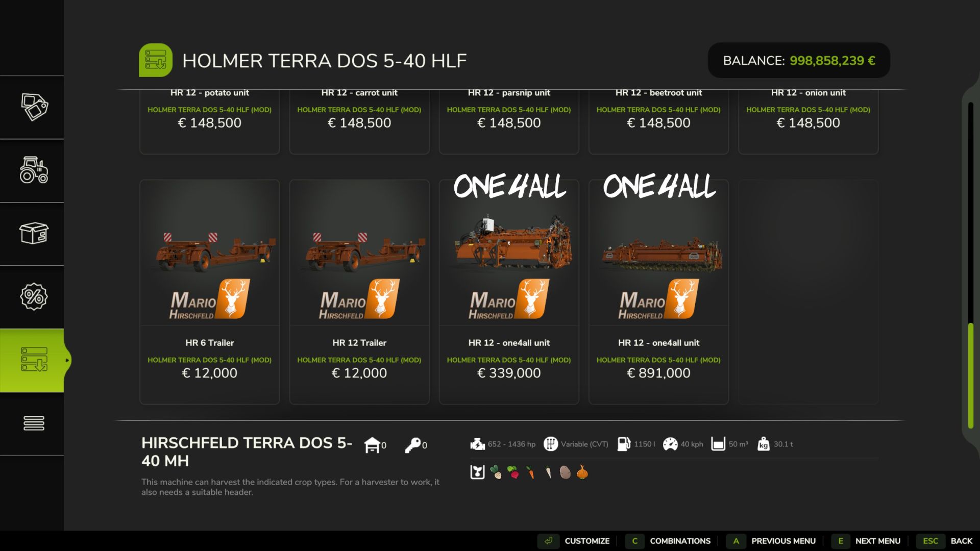Screen dimensions: 980x551
Task: Click the green vertical scrollbar handle
Action: [971, 376]
